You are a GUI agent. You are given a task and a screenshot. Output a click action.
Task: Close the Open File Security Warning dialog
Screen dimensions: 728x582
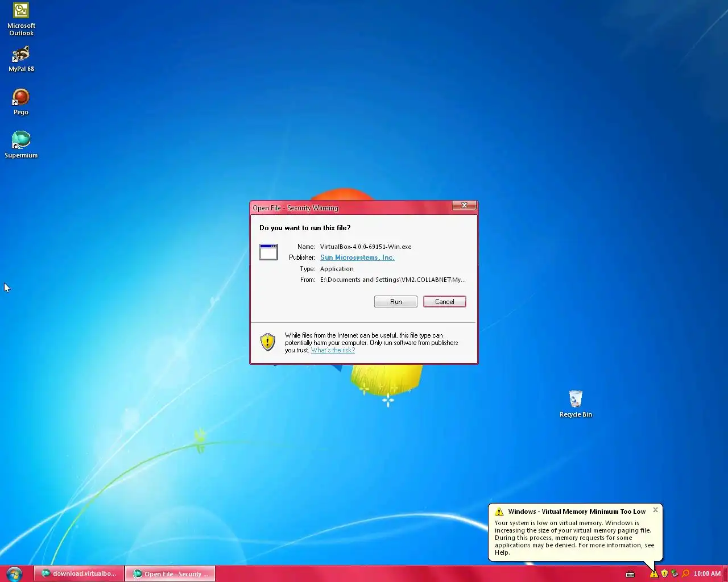[464, 205]
